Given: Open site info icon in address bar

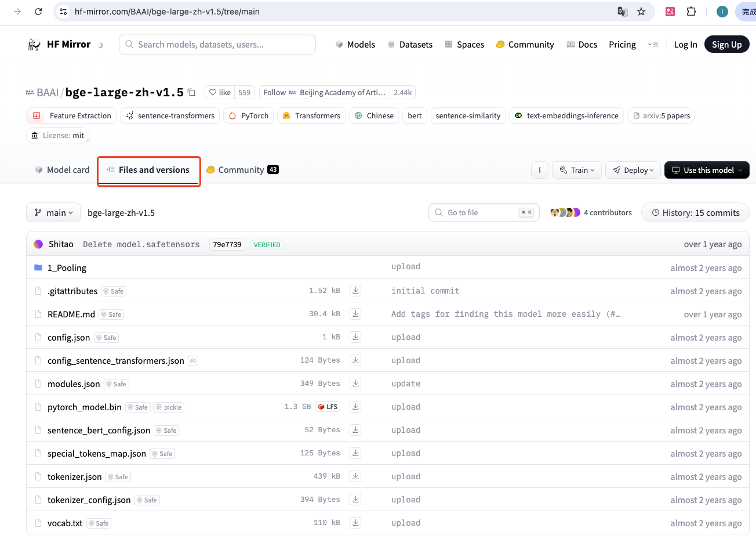Looking at the screenshot, I should coord(64,12).
